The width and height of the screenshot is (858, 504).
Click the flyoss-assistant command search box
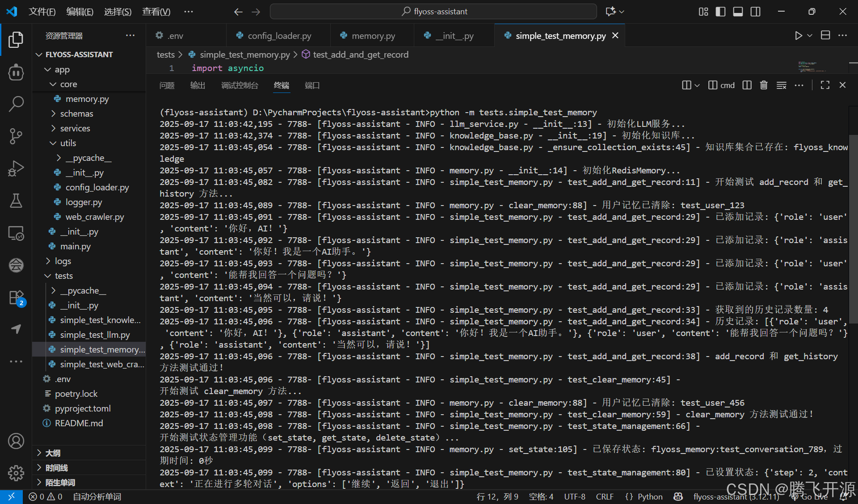(x=433, y=12)
